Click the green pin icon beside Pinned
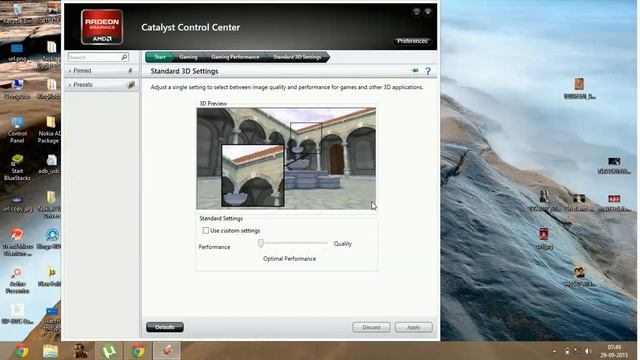 pyautogui.click(x=130, y=71)
